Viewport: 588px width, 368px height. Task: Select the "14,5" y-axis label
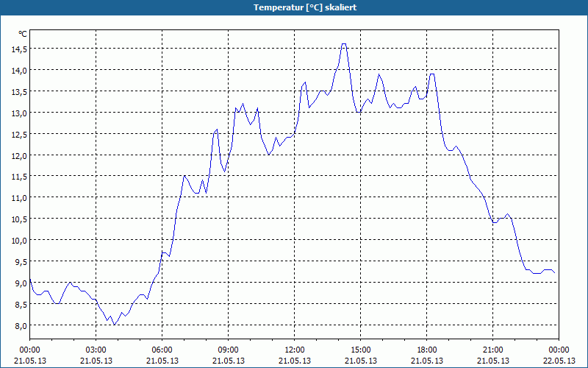coord(18,49)
